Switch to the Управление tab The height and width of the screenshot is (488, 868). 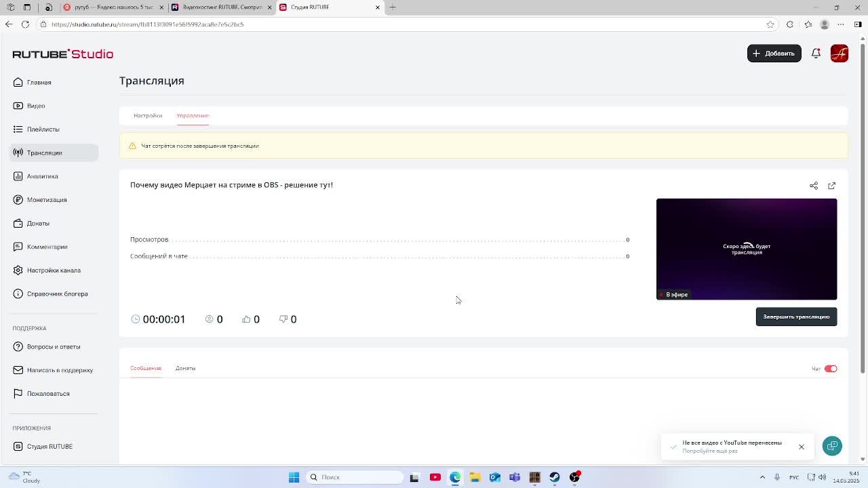(193, 115)
